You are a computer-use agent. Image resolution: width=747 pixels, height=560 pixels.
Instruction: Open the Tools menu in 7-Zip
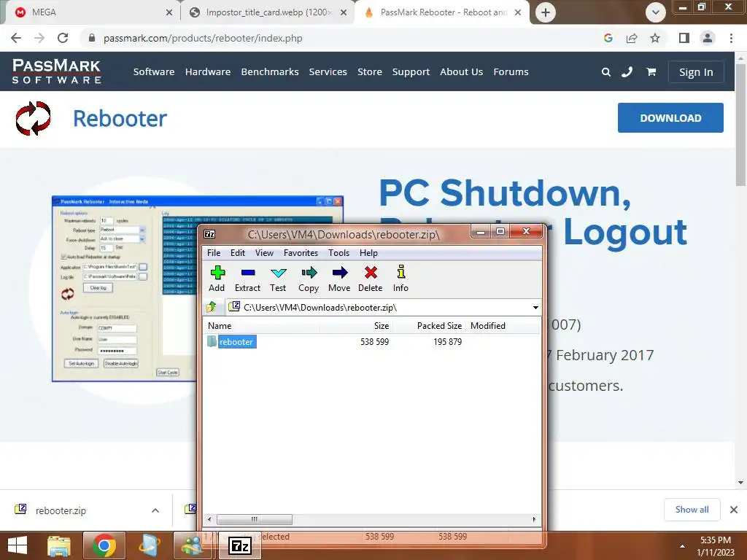(x=338, y=253)
